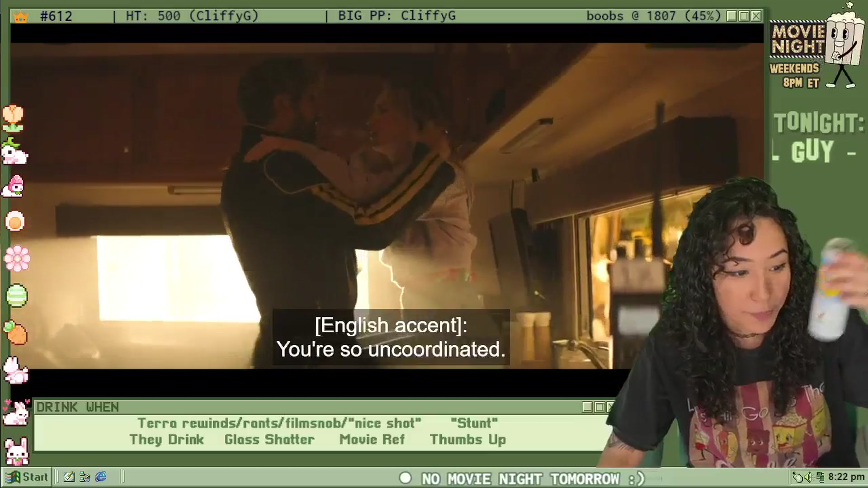Click the "HT: 500 (CliffyG)" title text
This screenshot has height=488, width=868.
pyautogui.click(x=192, y=16)
